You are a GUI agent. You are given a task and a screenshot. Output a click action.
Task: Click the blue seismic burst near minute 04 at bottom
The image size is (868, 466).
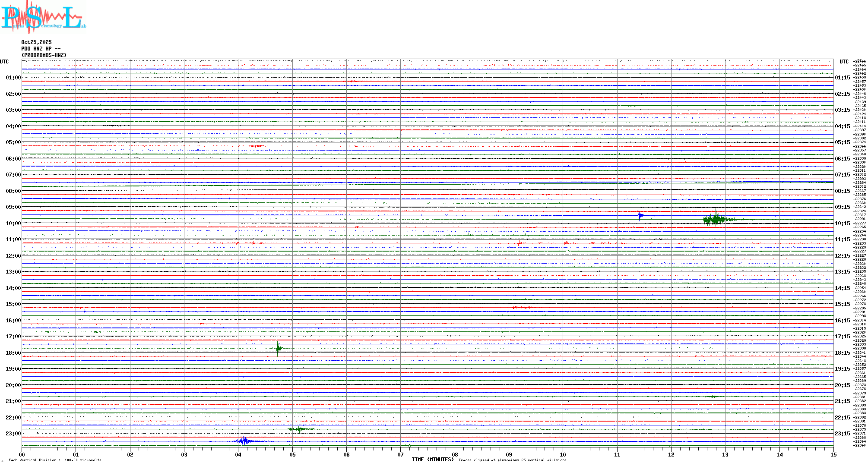click(x=244, y=441)
